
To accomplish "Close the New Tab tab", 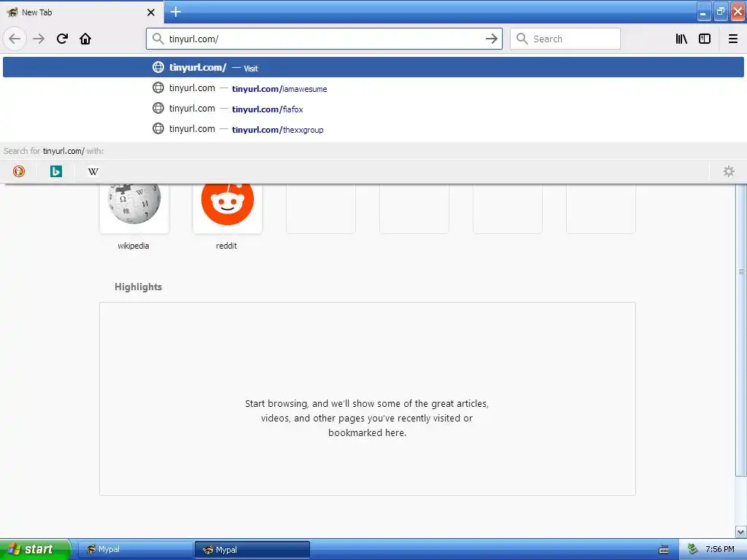I will [x=150, y=12].
